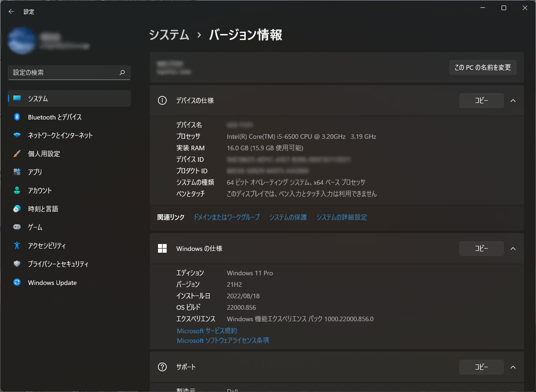Click the accessibility figure icon
The height and width of the screenshot is (392, 536).
pos(17,245)
